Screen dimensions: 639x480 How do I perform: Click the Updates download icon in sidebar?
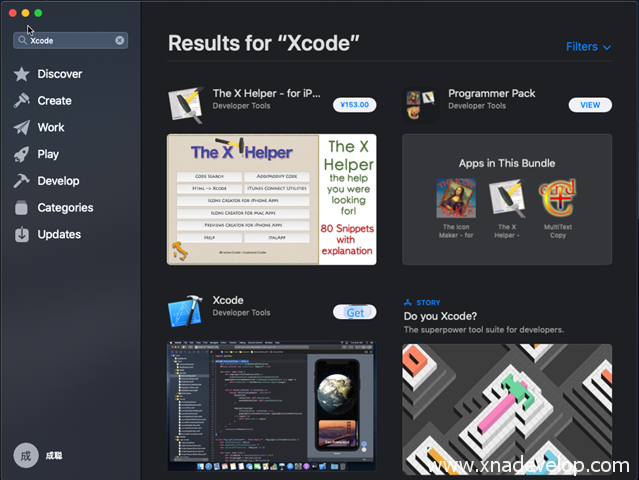coord(21,235)
